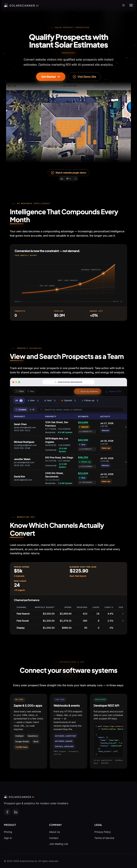Filter prospects by Follow-up status
137x868 pixels.
pyautogui.click(x=90, y=400)
